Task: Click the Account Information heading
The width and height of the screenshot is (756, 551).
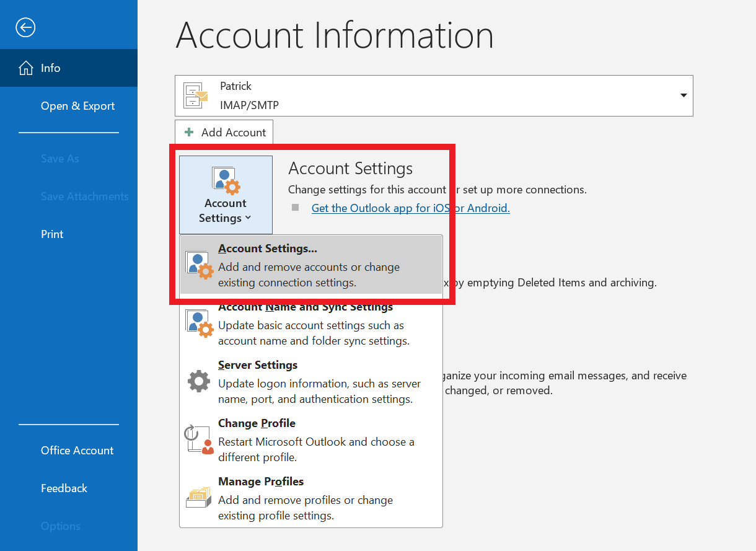Action: (x=335, y=35)
